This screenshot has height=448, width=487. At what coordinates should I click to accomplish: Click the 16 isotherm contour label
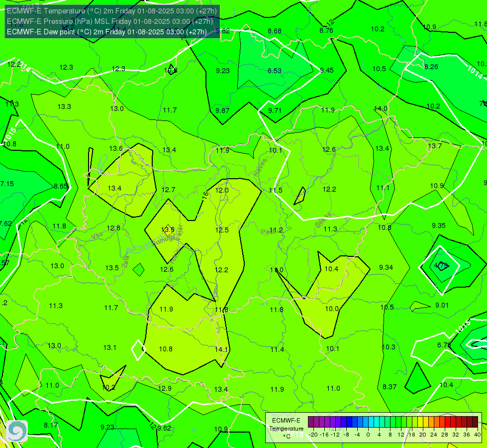coord(205,195)
